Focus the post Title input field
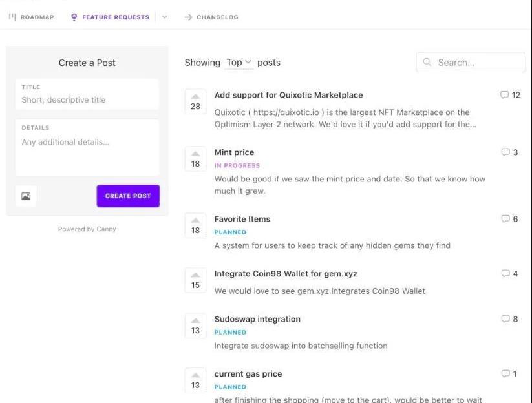 click(87, 100)
